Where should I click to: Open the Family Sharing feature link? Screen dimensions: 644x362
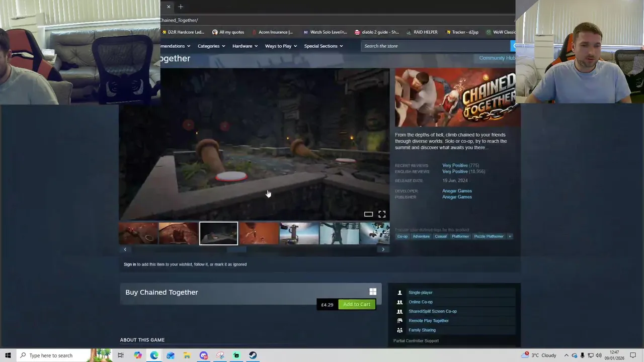click(422, 330)
